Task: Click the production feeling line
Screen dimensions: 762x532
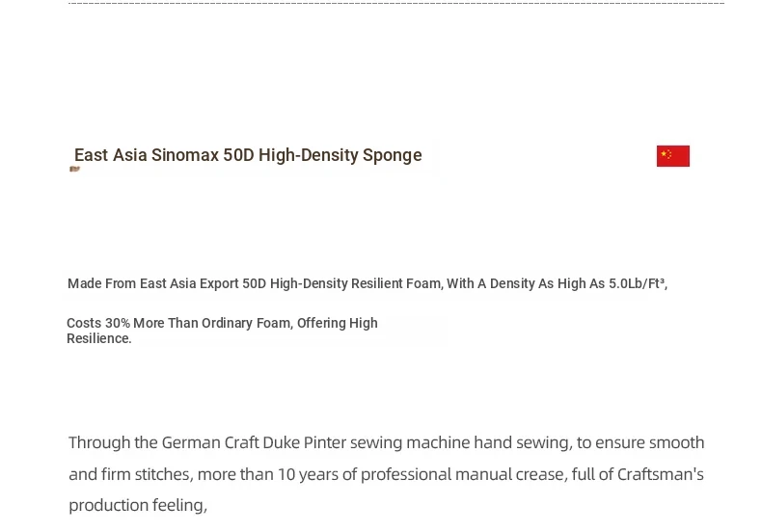Action: pos(137,505)
